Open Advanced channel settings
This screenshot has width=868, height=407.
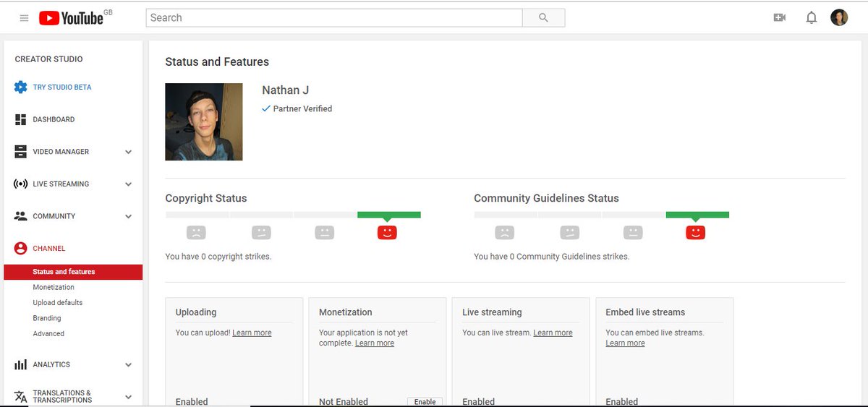point(48,333)
